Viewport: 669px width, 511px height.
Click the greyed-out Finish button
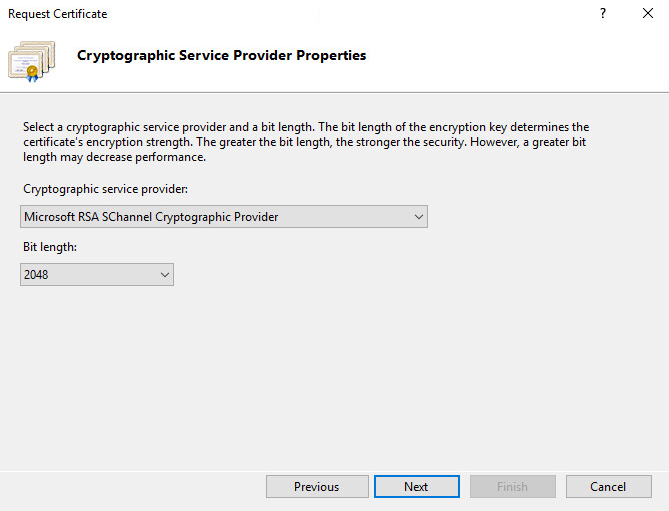[x=512, y=487]
